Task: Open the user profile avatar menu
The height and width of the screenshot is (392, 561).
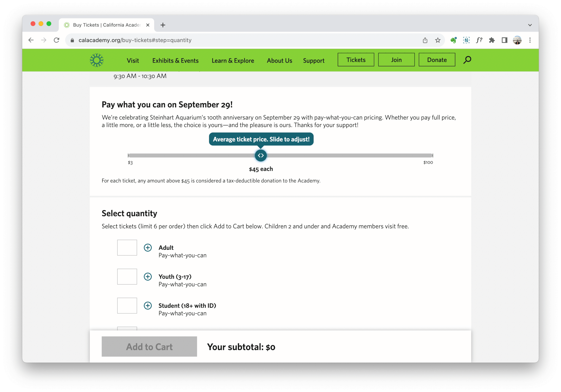Action: pos(517,40)
